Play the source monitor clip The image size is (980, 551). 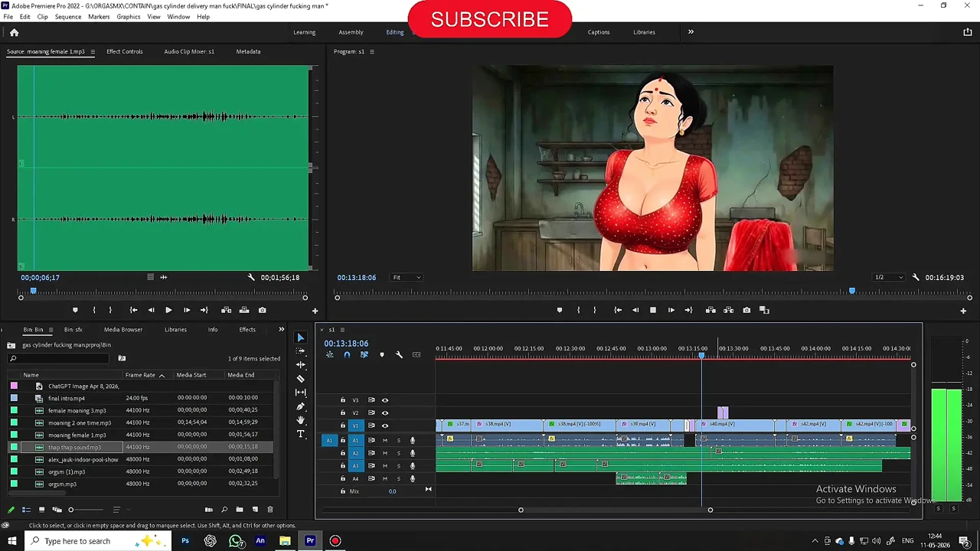point(168,310)
